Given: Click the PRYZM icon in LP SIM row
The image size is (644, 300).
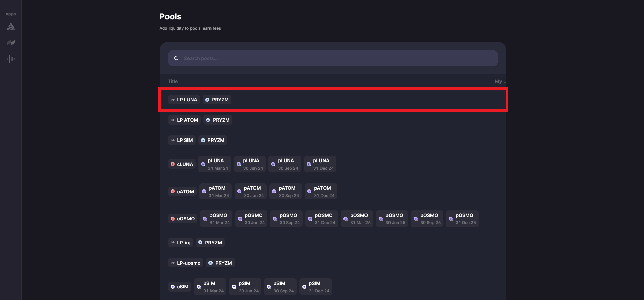Looking at the screenshot, I should 203,140.
